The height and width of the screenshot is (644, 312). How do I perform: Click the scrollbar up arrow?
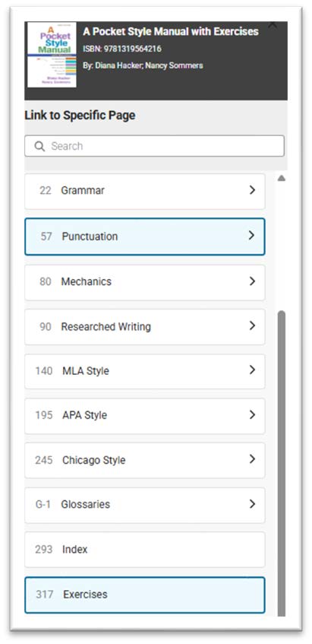pyautogui.click(x=281, y=178)
